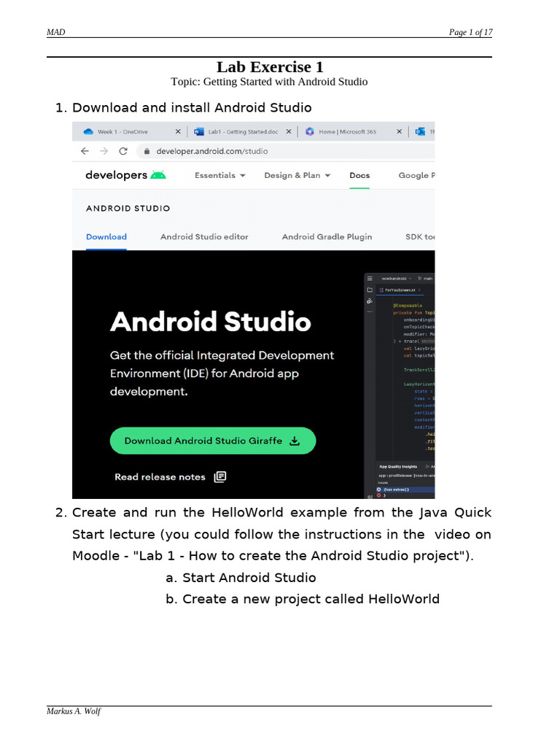Click the Android Studio hero title
The width and height of the screenshot is (560, 747).
coord(211,322)
